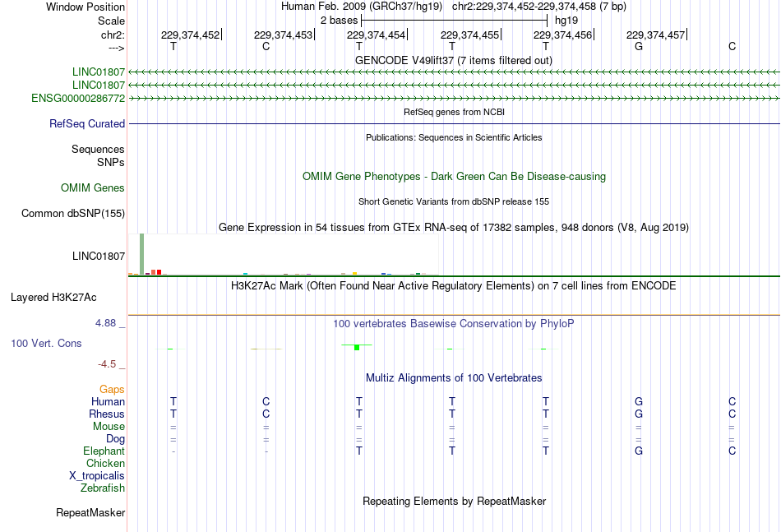Click the hg19 label beside the scale bar
The image size is (781, 532).
pos(566,21)
